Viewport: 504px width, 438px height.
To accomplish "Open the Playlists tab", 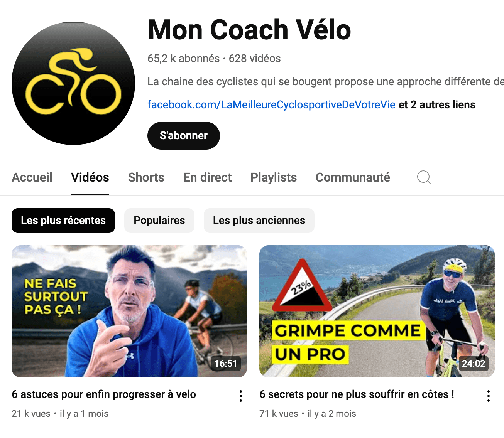I will tap(274, 177).
